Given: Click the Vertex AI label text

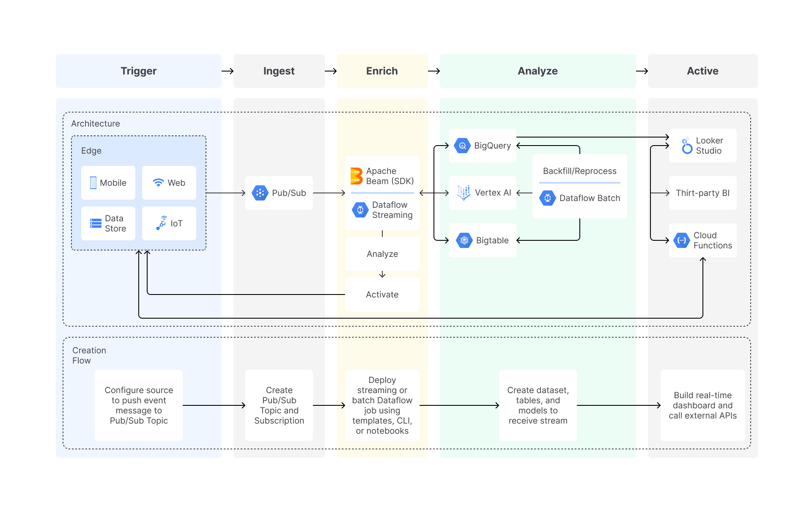Looking at the screenshot, I should pos(493,193).
